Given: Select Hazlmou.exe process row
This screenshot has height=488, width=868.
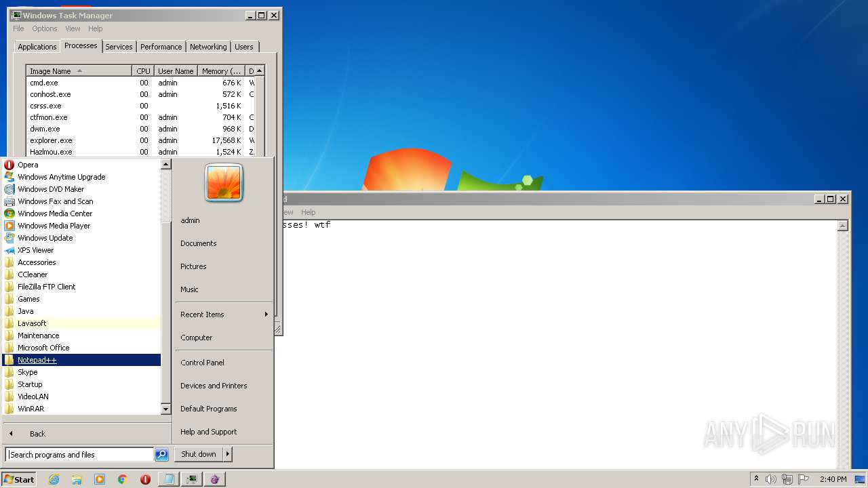Looking at the screenshot, I should (x=141, y=152).
